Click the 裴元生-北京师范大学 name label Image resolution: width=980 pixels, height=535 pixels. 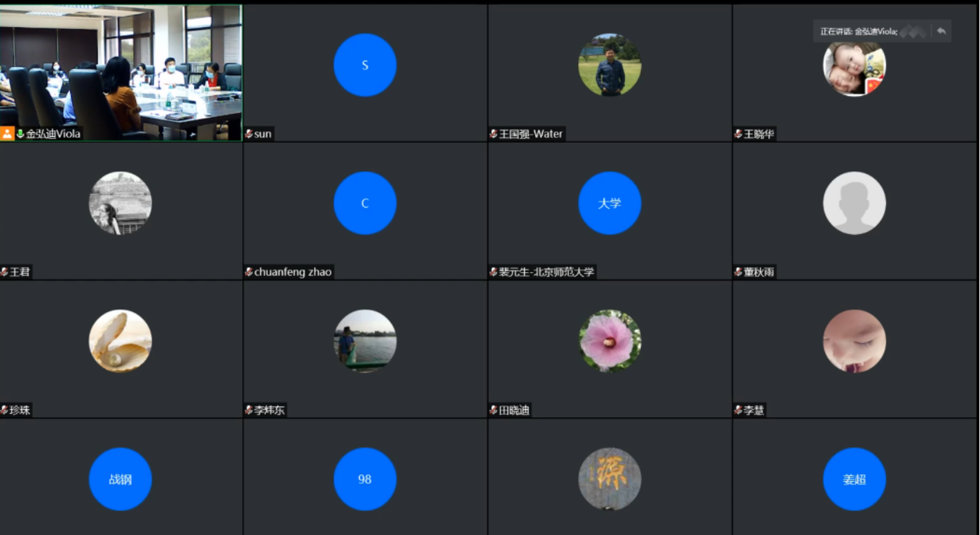[x=546, y=272]
